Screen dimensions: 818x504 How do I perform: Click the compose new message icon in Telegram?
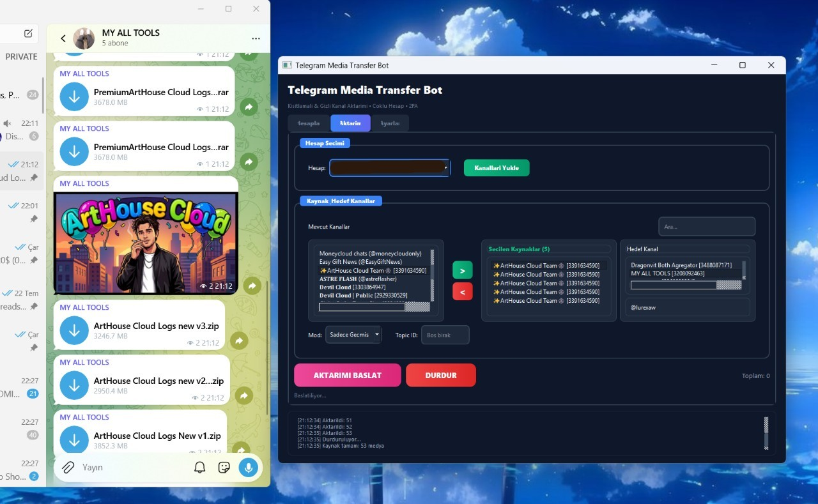tap(28, 33)
